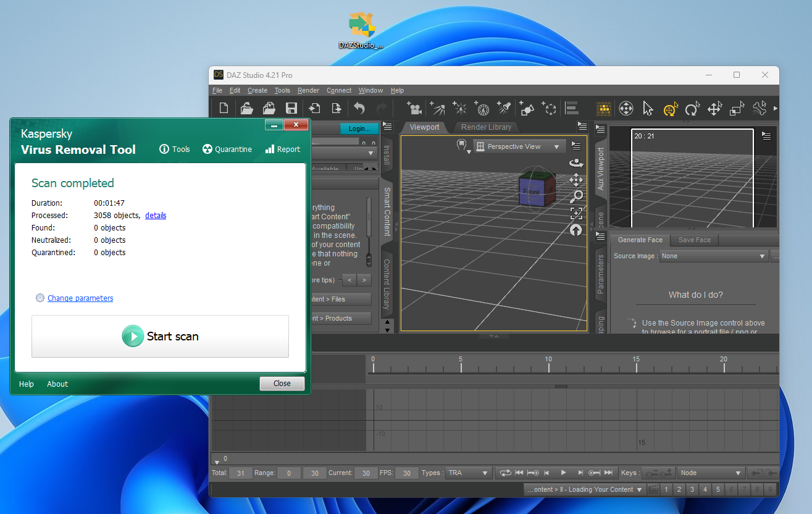Viewport: 812px width, 514px height.
Task: Switch to the Render Library tab
Action: tap(487, 127)
